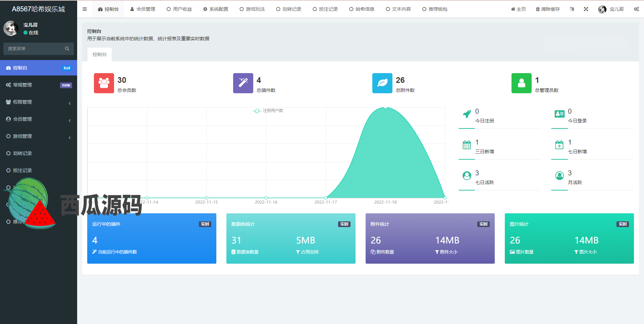Open 哈希信息 in the top navigation

362,9
